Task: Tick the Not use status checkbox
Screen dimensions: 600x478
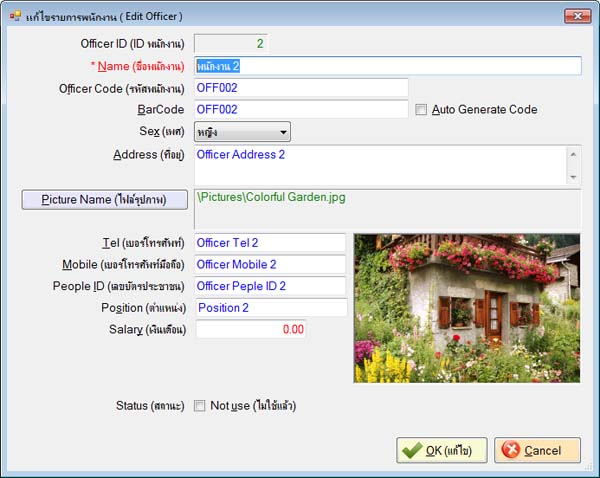Action: (x=199, y=406)
